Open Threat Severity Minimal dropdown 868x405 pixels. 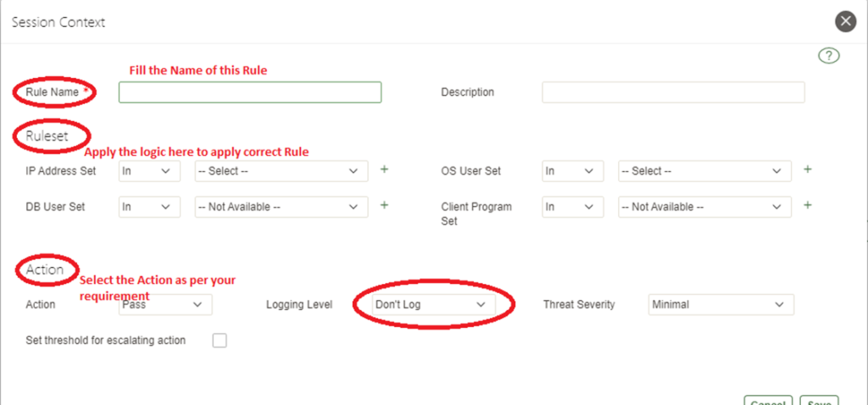pos(720,304)
